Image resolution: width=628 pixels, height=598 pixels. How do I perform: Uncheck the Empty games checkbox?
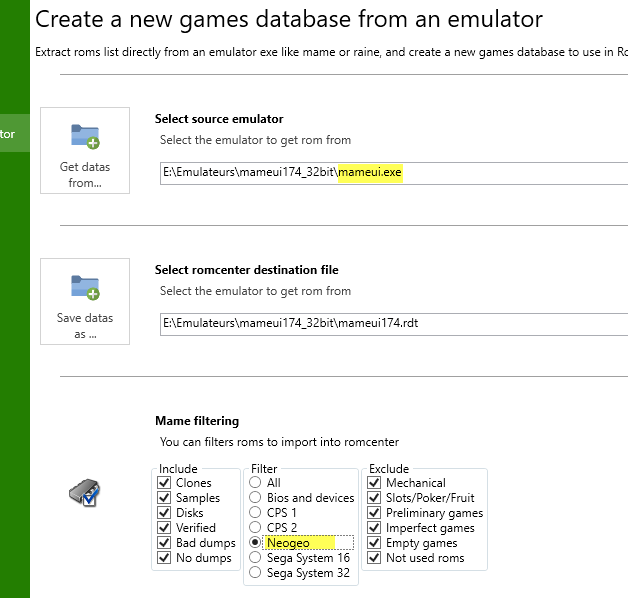tap(374, 543)
